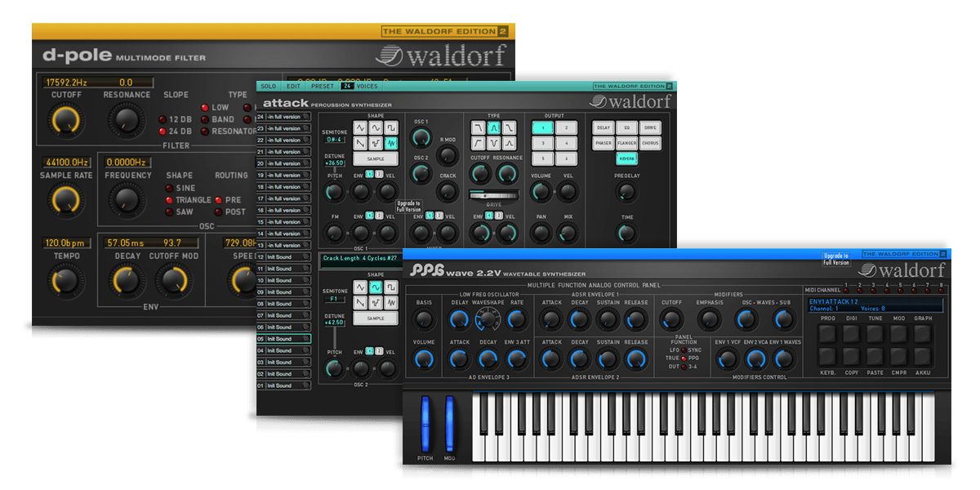Select square wave shape in attack OSC 2

pos(391,287)
